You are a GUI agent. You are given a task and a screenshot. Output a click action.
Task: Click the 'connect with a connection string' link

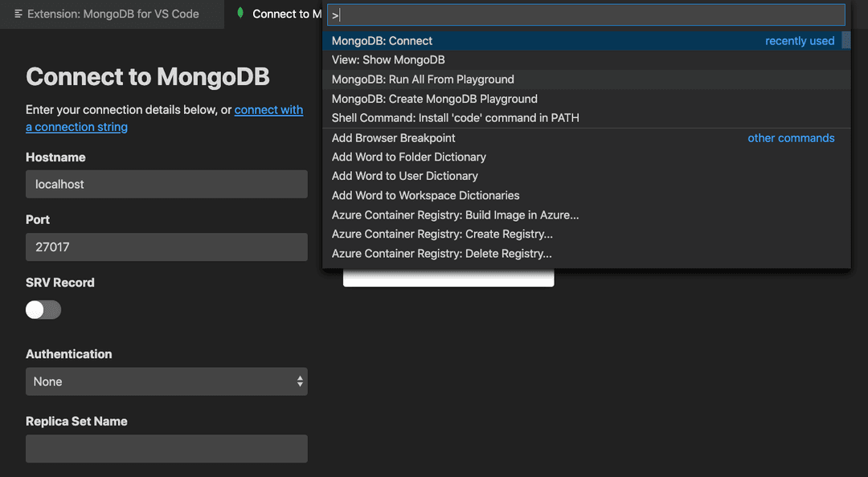268,109
